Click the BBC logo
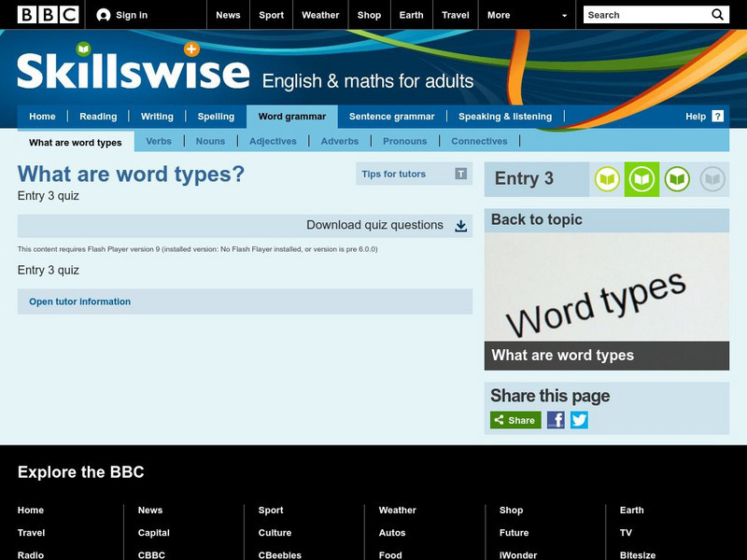Viewport: 747px width, 560px height. (x=49, y=15)
